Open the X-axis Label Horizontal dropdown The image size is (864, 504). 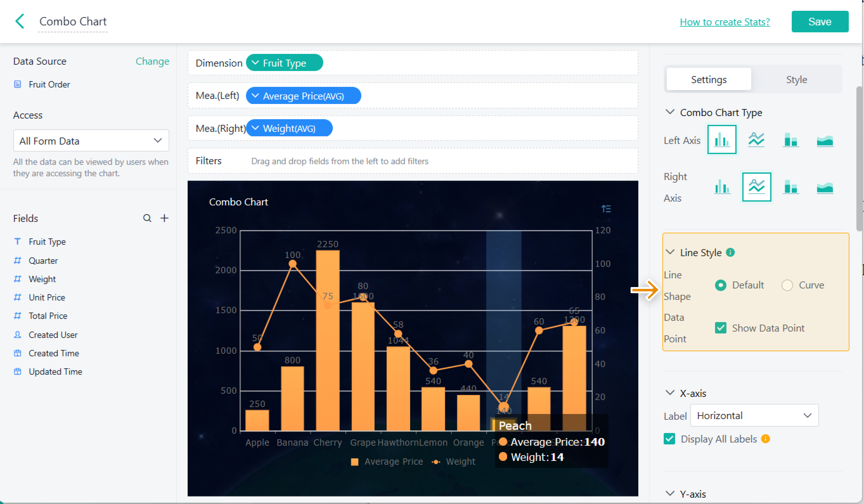tap(754, 416)
